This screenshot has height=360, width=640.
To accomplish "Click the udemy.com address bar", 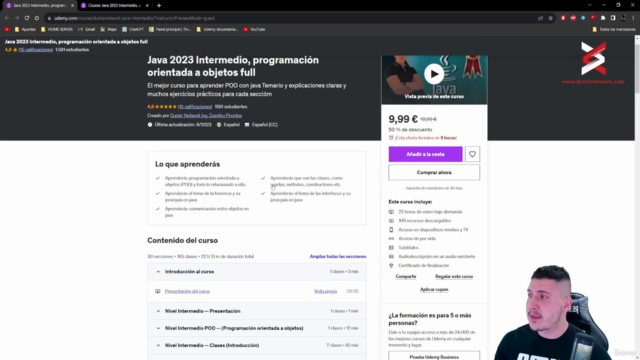I will click(286, 18).
